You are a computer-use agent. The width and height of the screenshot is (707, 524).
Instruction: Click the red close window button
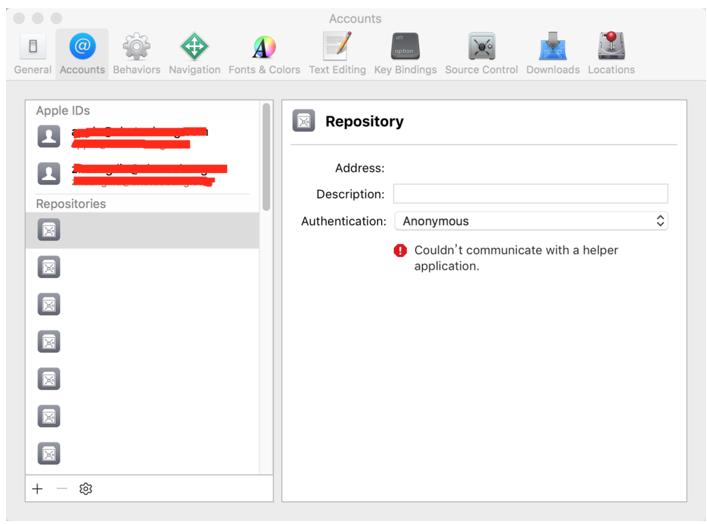click(19, 18)
